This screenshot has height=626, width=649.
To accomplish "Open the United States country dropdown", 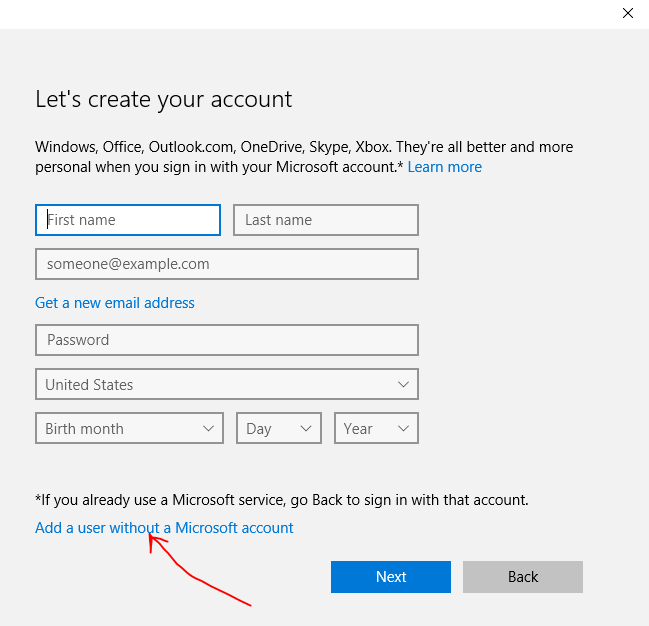I will coord(227,384).
